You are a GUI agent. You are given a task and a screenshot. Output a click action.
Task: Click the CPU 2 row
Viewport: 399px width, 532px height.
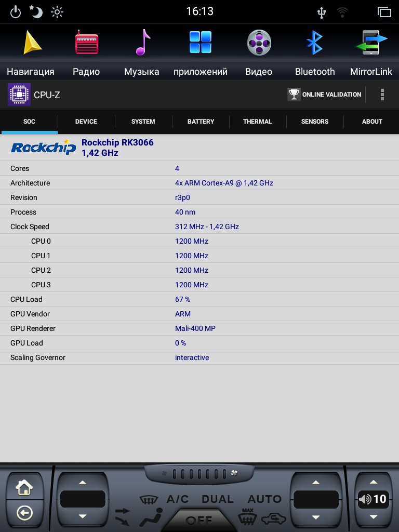pyautogui.click(x=199, y=270)
